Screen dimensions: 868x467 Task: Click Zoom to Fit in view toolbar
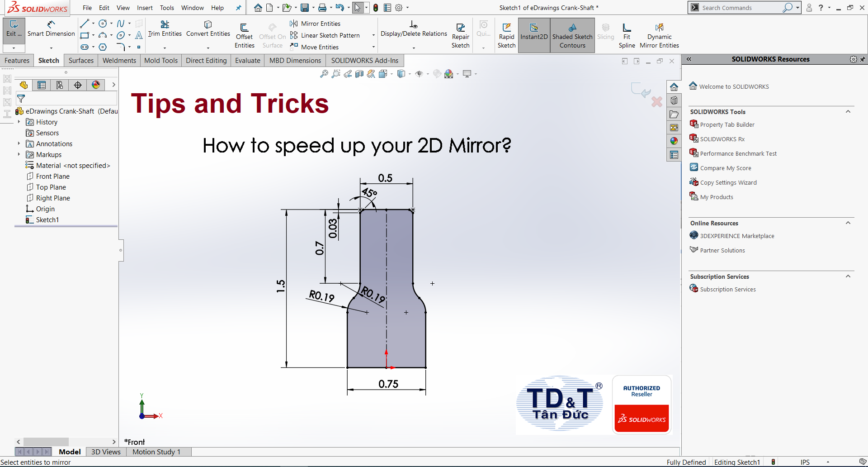pyautogui.click(x=324, y=74)
